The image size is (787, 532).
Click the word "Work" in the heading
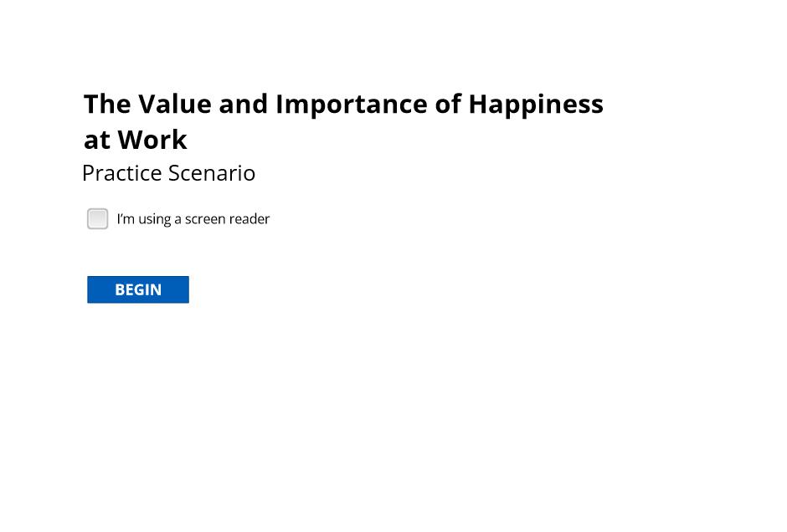click(152, 140)
